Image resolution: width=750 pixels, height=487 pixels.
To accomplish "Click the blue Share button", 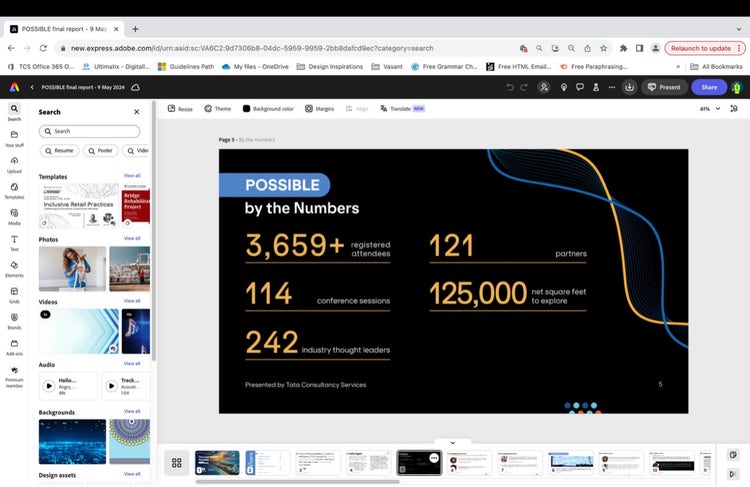I will point(709,87).
